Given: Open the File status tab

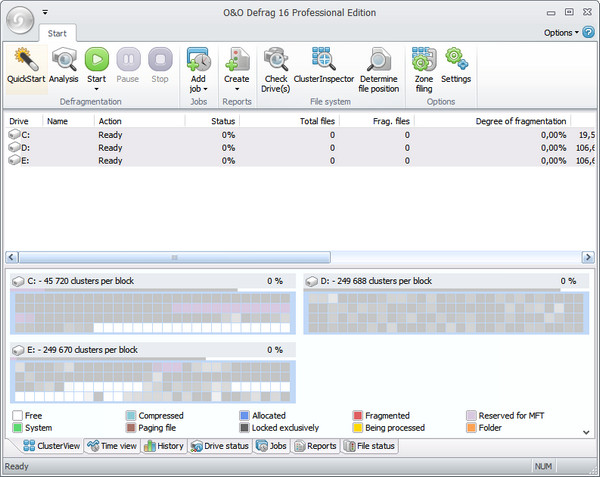Looking at the screenshot, I should pos(369,446).
